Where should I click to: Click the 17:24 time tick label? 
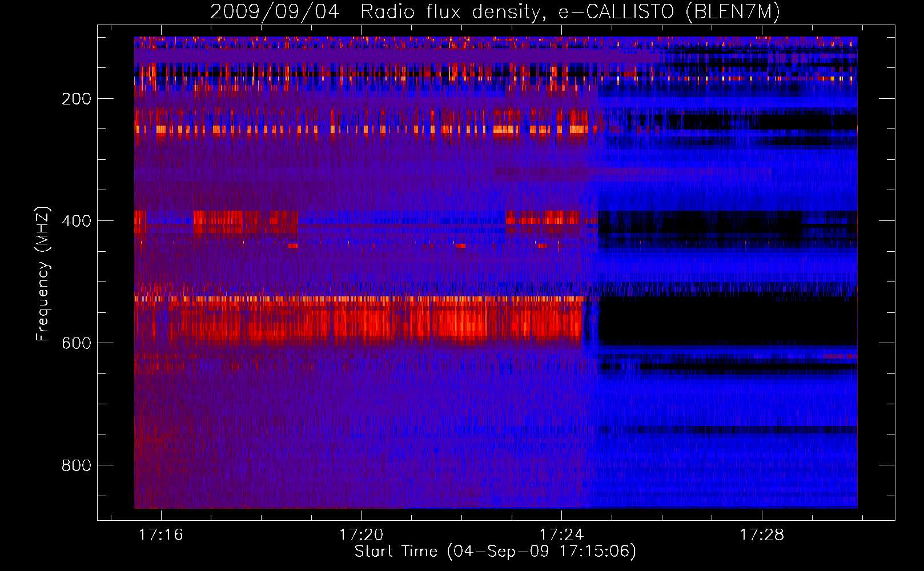click(x=561, y=535)
